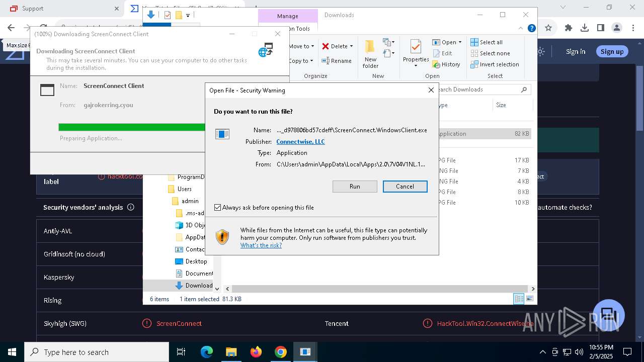
Task: Cancel the Open File security warning
Action: 405,187
